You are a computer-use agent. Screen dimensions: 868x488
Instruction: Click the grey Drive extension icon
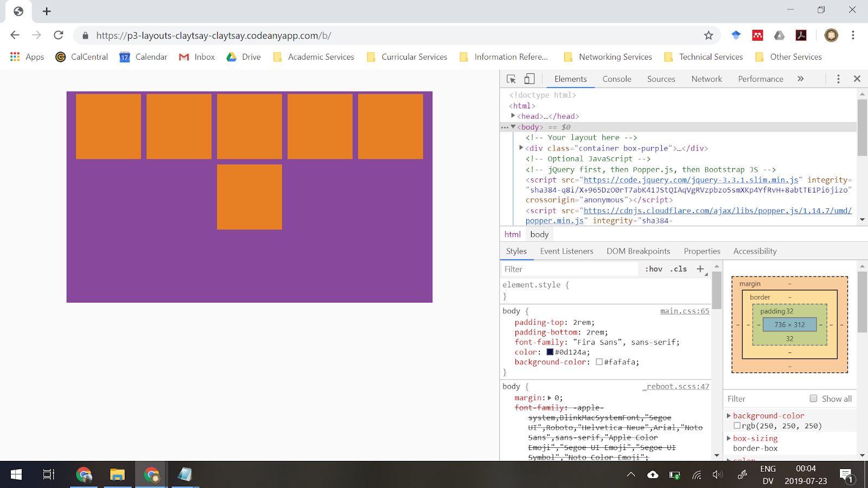click(780, 35)
